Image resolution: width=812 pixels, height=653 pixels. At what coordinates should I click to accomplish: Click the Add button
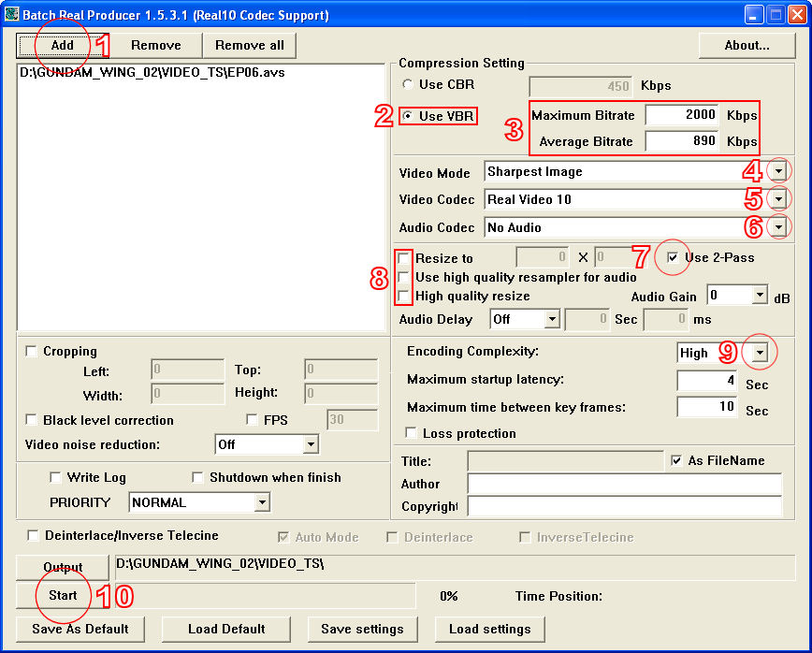pos(62,46)
